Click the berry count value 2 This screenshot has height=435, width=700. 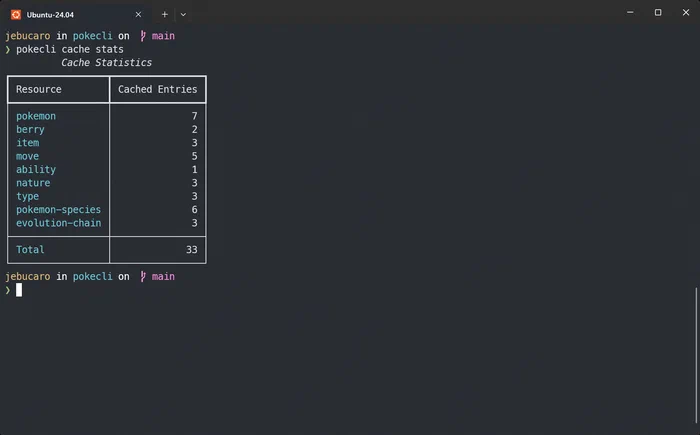pyautogui.click(x=194, y=130)
